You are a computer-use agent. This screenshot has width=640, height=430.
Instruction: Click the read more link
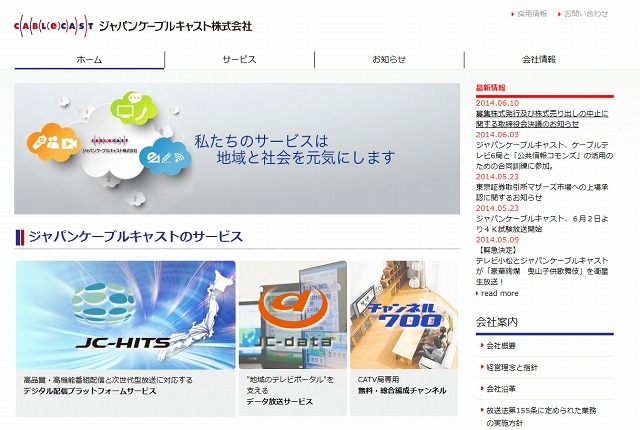500,293
